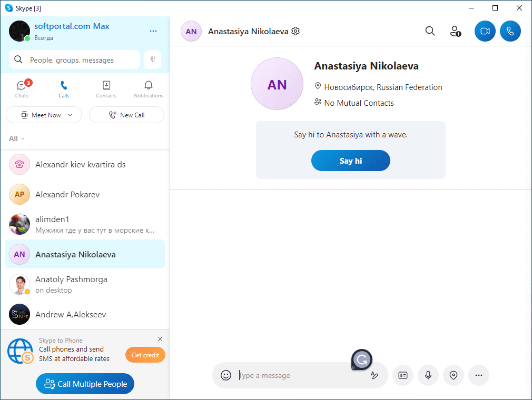Screen dimensions: 532x400
Task: Open the Notifications tab
Action: click(148, 89)
